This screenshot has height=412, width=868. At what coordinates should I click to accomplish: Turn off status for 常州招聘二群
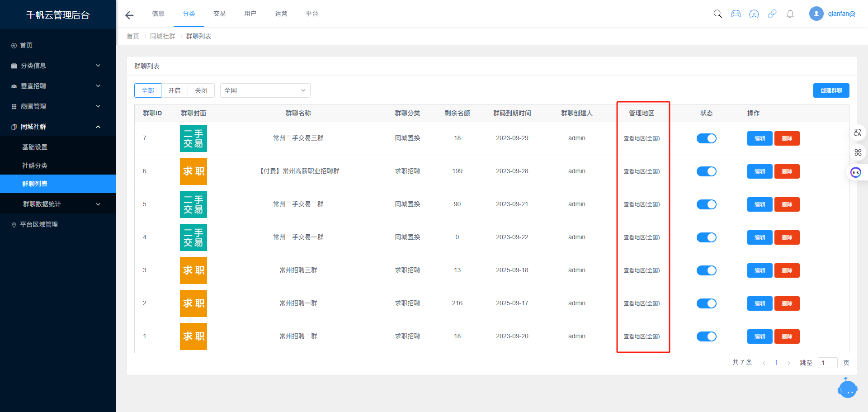click(x=706, y=336)
